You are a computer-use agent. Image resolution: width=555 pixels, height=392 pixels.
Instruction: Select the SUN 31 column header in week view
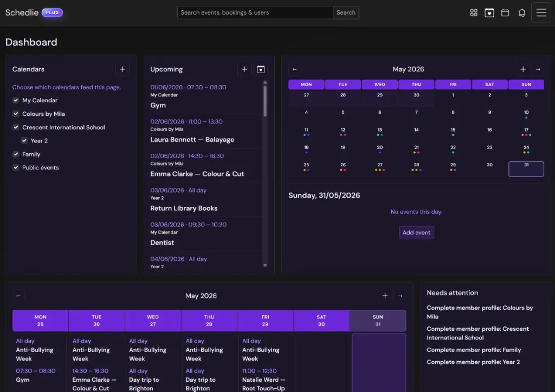coord(378,321)
